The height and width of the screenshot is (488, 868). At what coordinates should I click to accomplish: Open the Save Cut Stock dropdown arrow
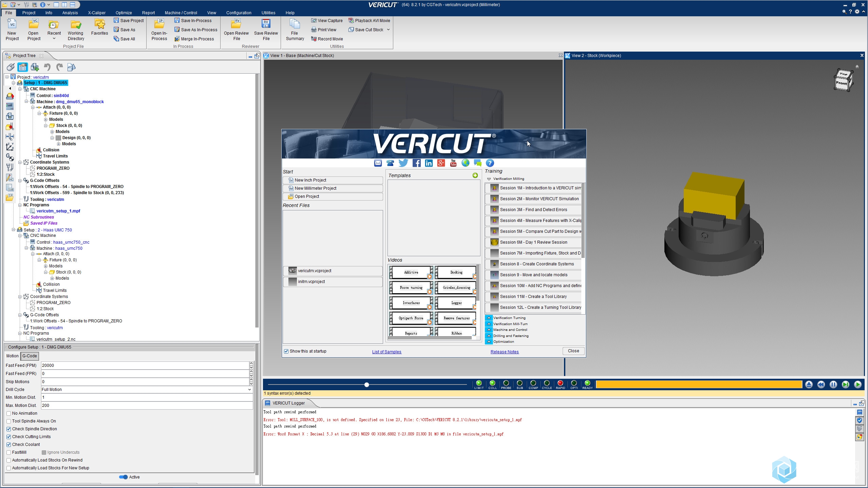click(x=388, y=30)
